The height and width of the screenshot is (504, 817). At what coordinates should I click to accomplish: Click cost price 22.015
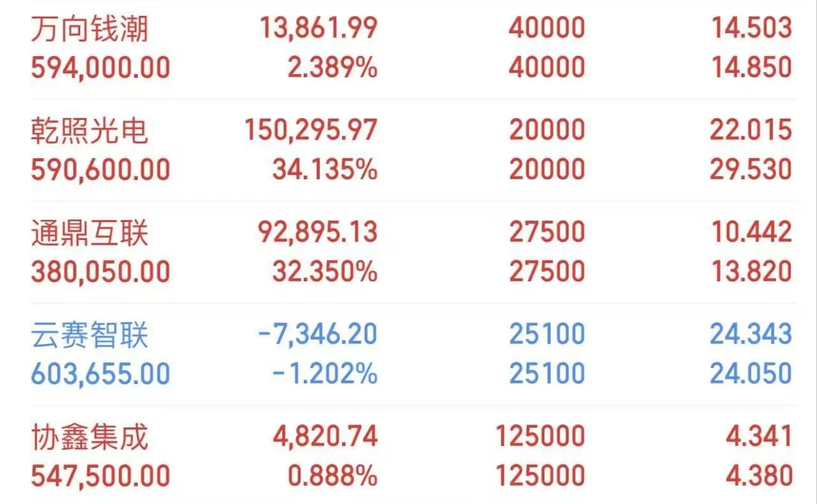752,130
